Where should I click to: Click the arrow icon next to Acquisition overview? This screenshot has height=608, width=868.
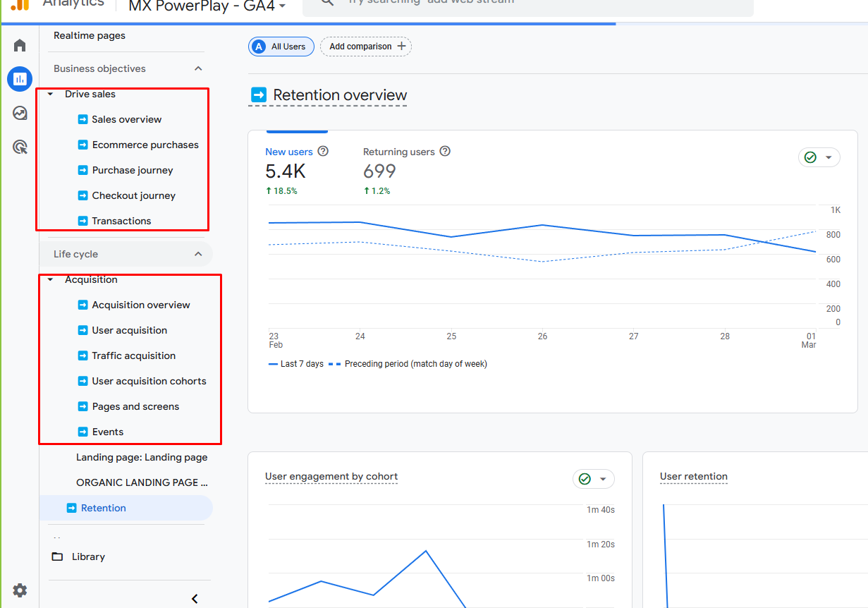[x=82, y=305]
